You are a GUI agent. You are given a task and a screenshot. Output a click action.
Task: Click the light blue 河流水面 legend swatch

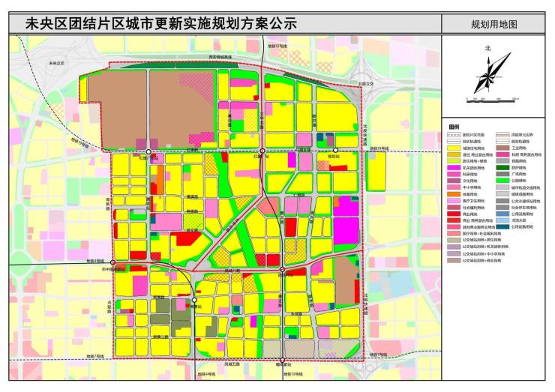point(502,220)
